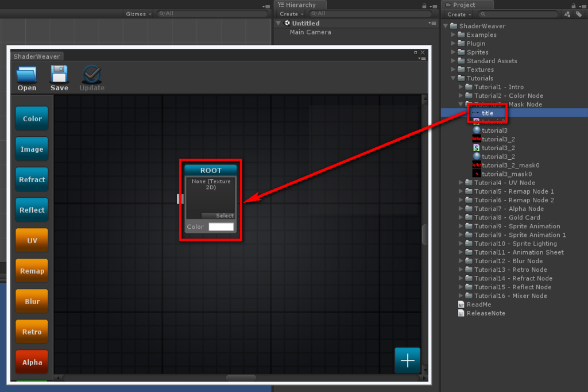Select Main Camera in Hierarchy
The height and width of the screenshot is (392, 588).
(x=310, y=32)
